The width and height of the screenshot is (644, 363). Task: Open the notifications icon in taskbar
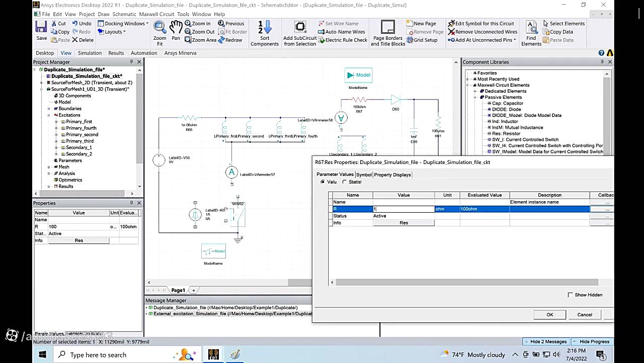(x=601, y=355)
